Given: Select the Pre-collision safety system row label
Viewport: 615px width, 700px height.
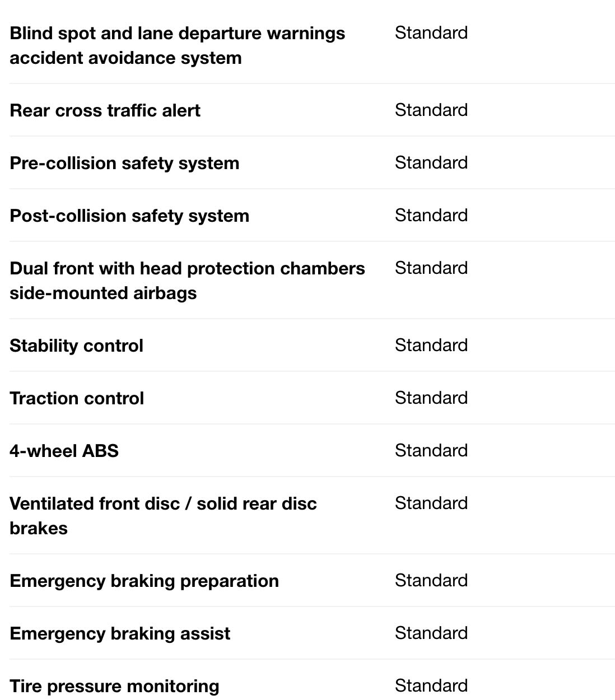Looking at the screenshot, I should tap(124, 163).
